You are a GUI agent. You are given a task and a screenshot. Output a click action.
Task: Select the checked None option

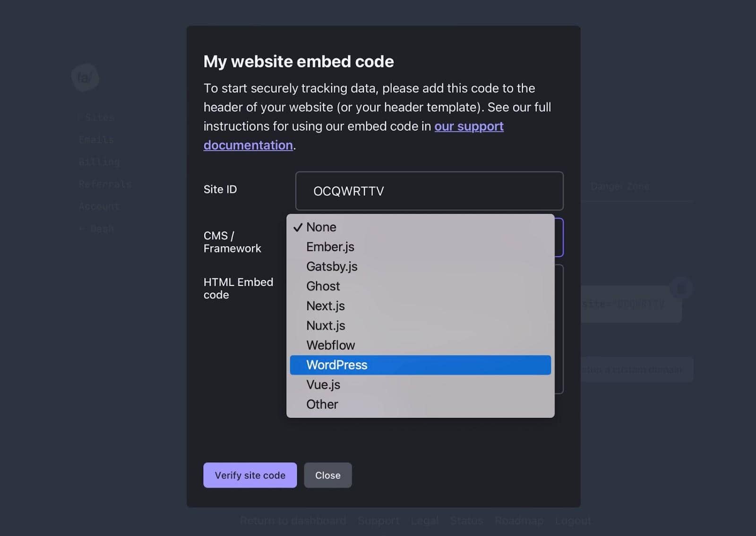click(321, 227)
